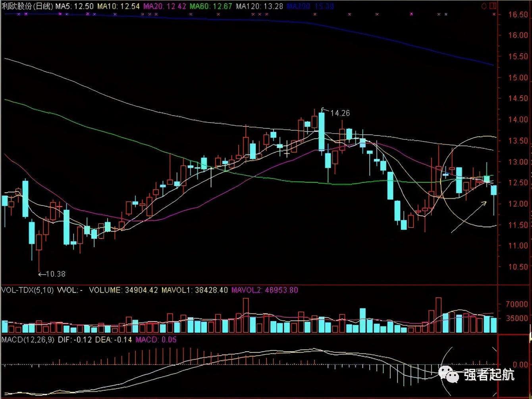Click the MA60: 12.67 indicator label
The width and height of the screenshot is (532, 399).
tap(211, 6)
